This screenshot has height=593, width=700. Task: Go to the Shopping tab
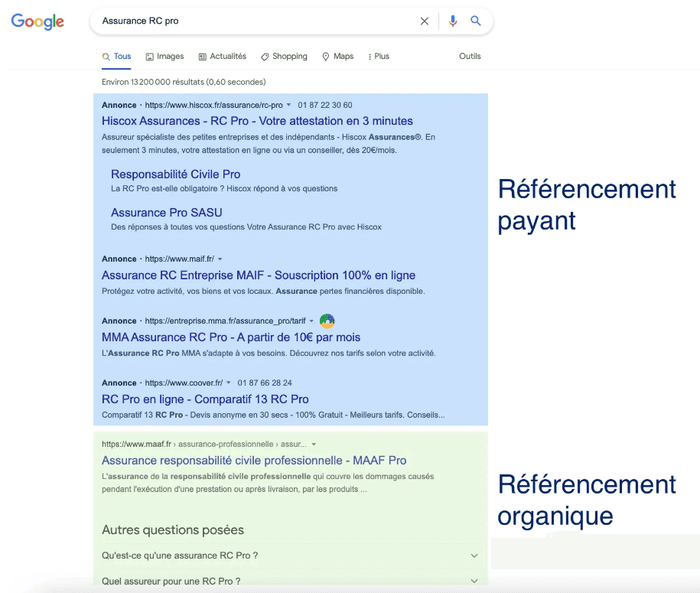coord(284,57)
